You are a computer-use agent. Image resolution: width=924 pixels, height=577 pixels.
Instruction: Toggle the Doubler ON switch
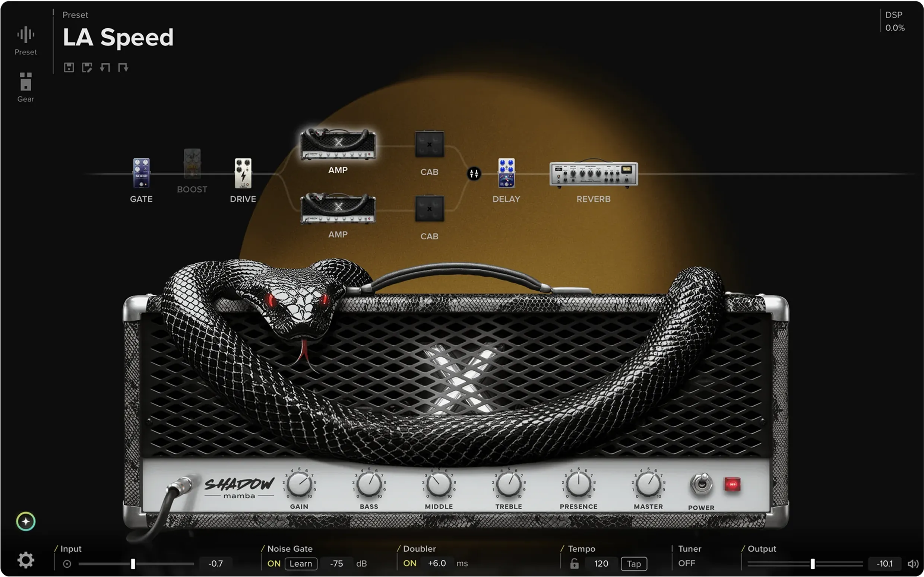point(409,564)
